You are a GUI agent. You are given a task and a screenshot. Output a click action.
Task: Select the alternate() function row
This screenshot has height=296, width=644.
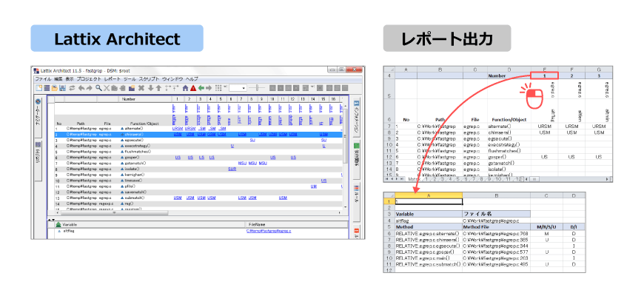(x=198, y=129)
